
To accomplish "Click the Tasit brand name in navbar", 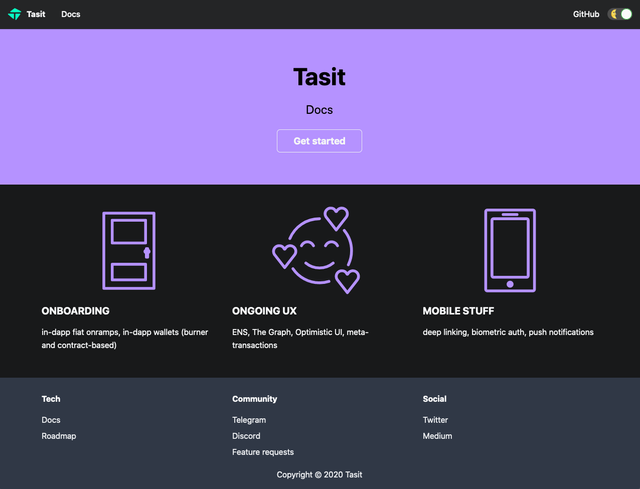I will pyautogui.click(x=36, y=15).
